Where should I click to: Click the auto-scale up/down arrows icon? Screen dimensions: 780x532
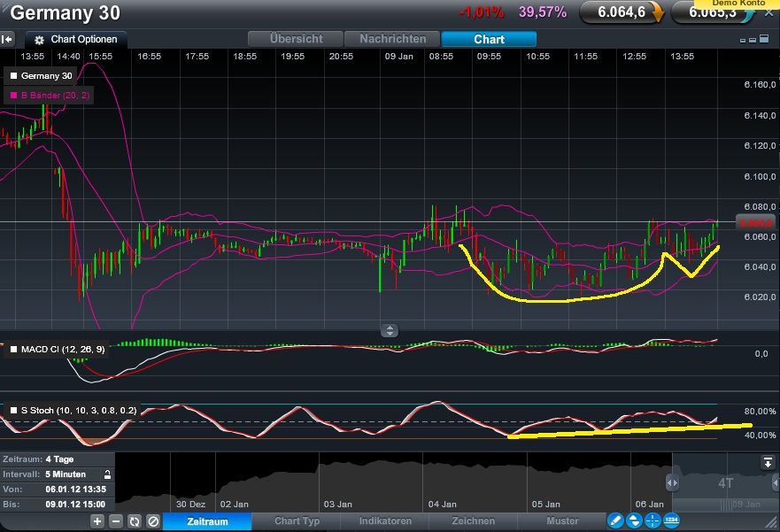[x=634, y=521]
